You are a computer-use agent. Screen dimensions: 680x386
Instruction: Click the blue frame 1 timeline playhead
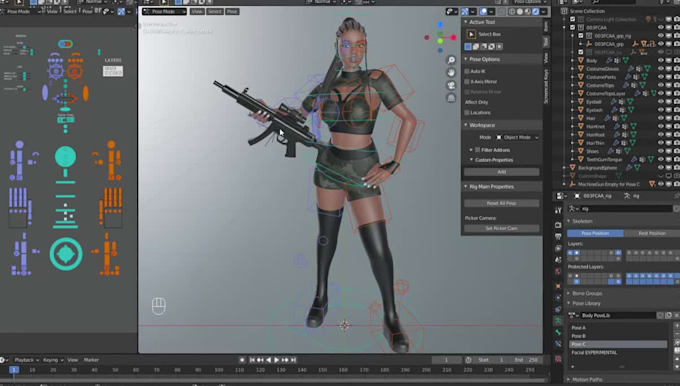(14, 370)
